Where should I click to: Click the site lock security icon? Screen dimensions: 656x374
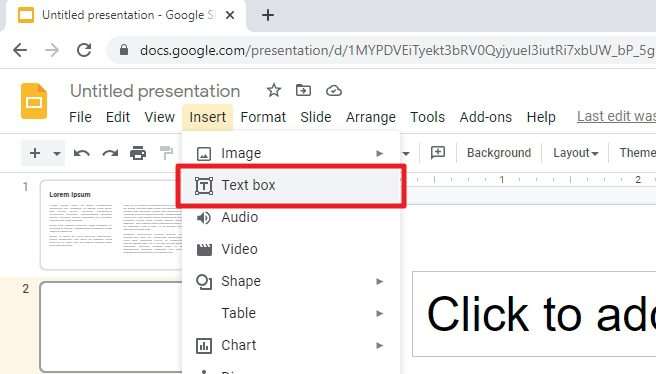point(123,50)
